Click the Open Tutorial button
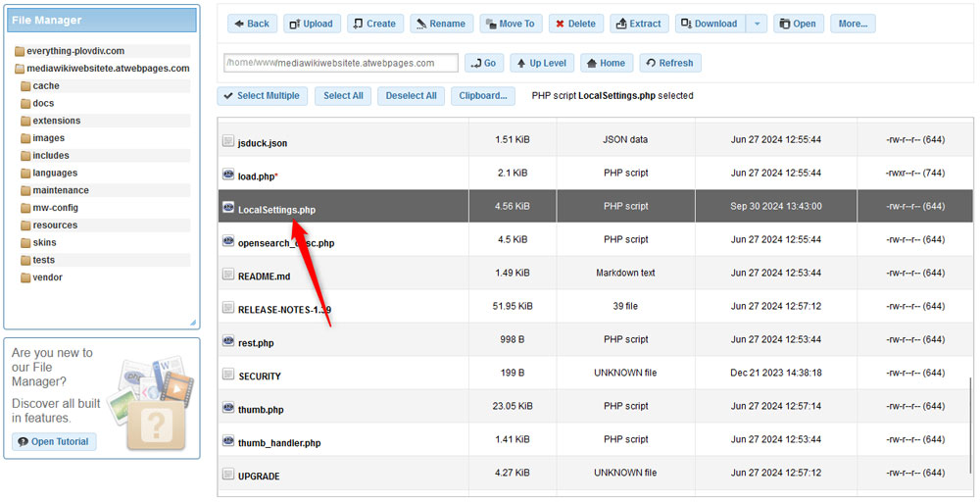The image size is (980, 502). point(54,441)
